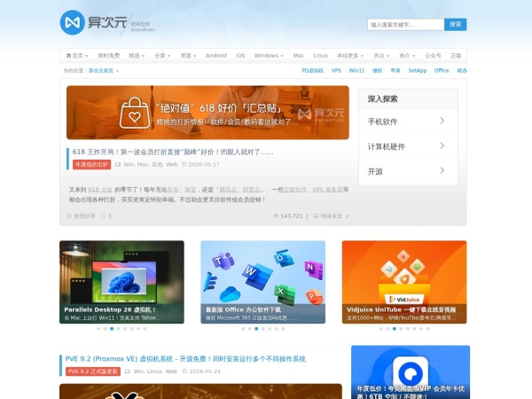This screenshot has width=532, height=399.
Task: Click the VPS 服务器 inline link
Action: [327, 190]
